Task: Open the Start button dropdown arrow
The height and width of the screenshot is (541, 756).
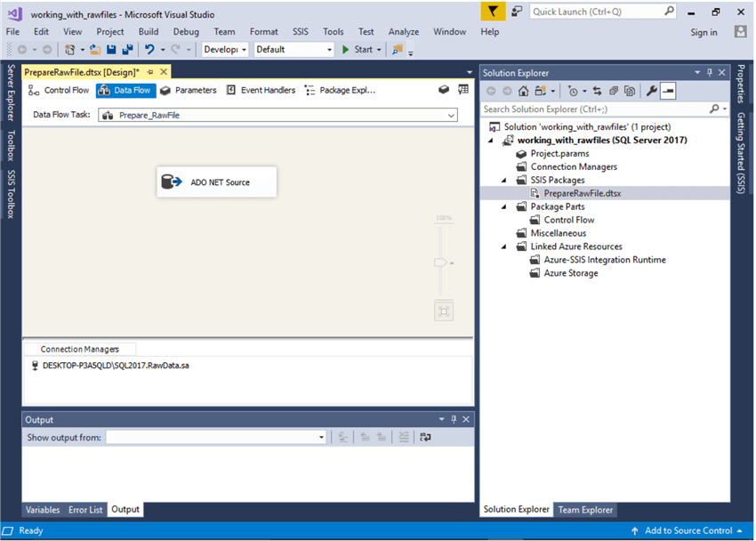Action: coord(379,50)
